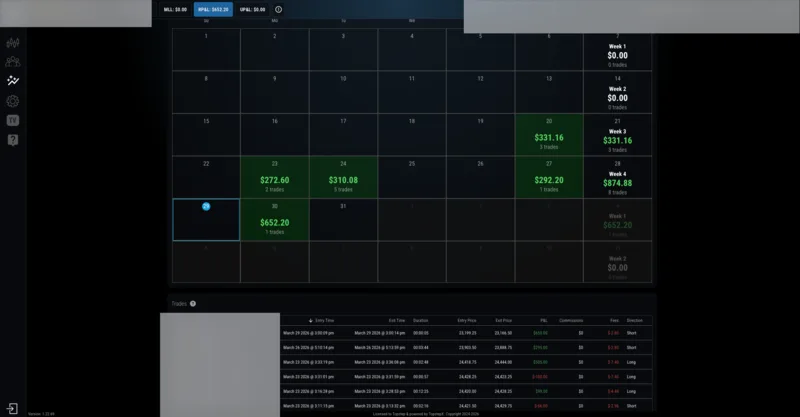Open the candlestick chart trading view icon

click(x=13, y=43)
